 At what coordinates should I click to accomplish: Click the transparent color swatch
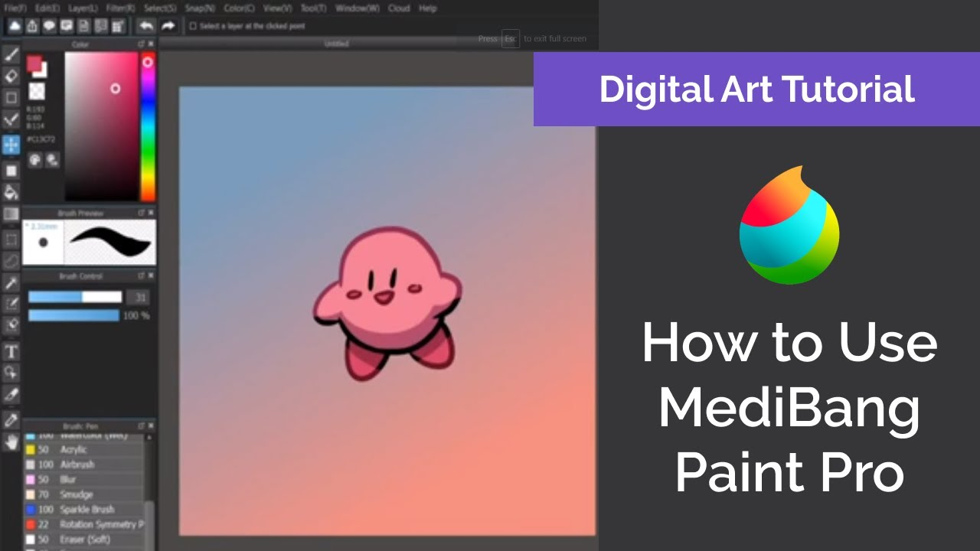coord(37,92)
